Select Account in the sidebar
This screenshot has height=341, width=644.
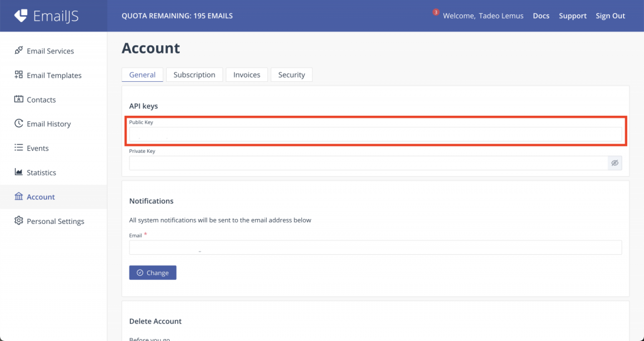tap(53, 197)
